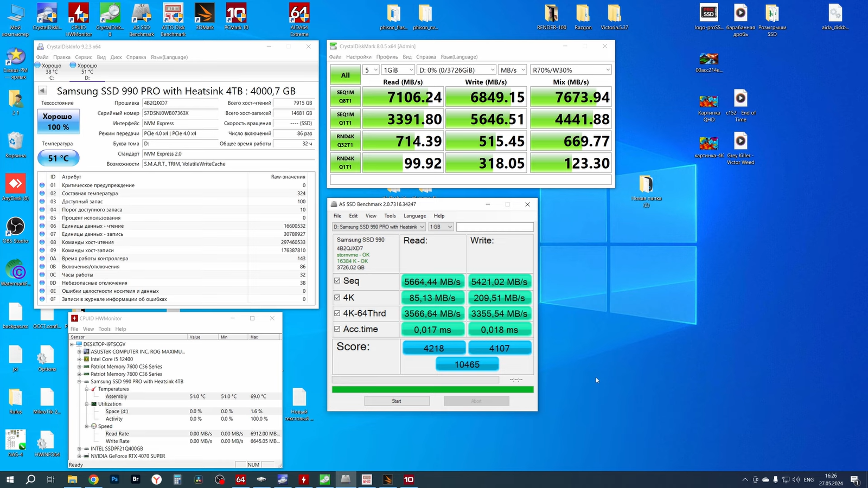Image resolution: width=868 pixels, height=488 pixels.
Task: Launch ATTO Disk Benchmark desktop shortcut
Action: 173,14
